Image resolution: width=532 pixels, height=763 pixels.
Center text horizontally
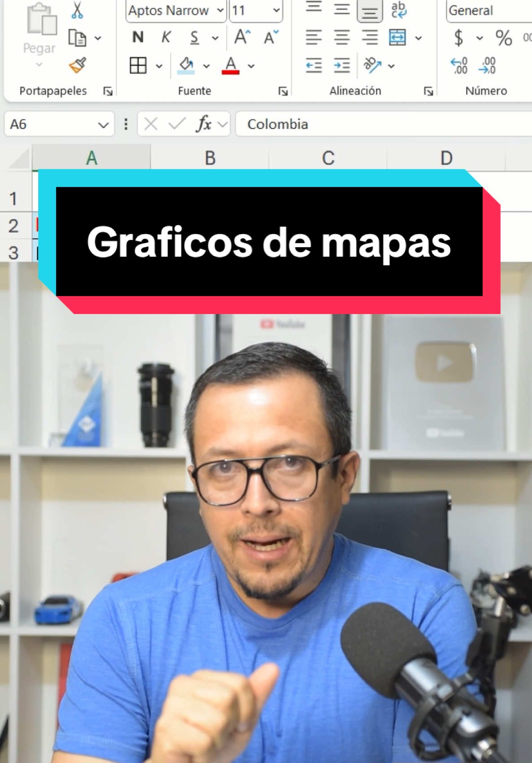[342, 38]
